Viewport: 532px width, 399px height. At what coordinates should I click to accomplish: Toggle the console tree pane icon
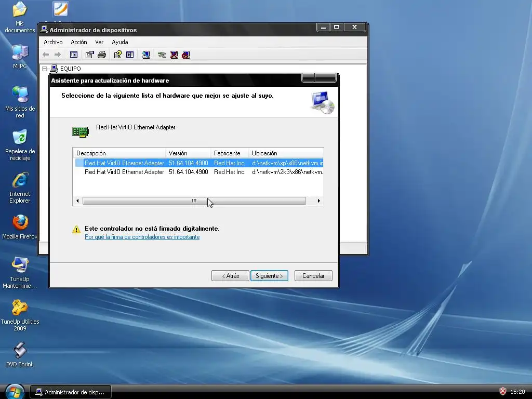coord(74,55)
